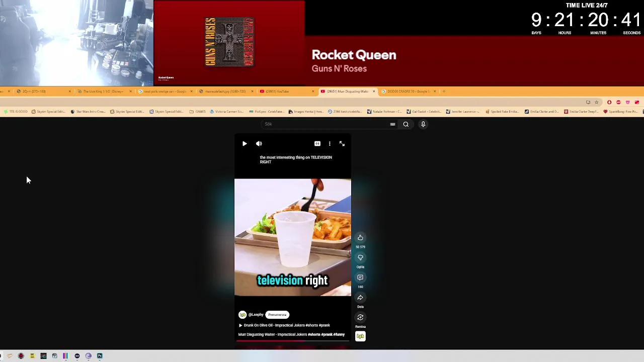
Task: Expand the GAMES bookmarks folder
Action: click(197, 112)
